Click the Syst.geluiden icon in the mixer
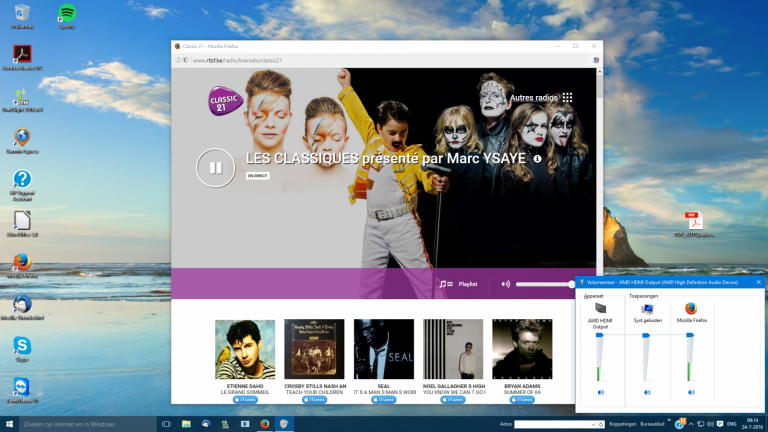 [647, 309]
